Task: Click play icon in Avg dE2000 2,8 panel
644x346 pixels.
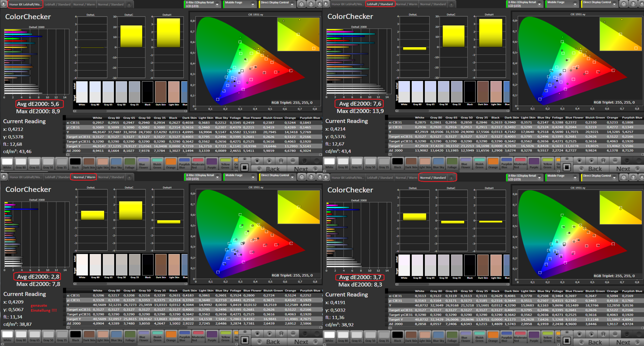Action: click(270, 334)
